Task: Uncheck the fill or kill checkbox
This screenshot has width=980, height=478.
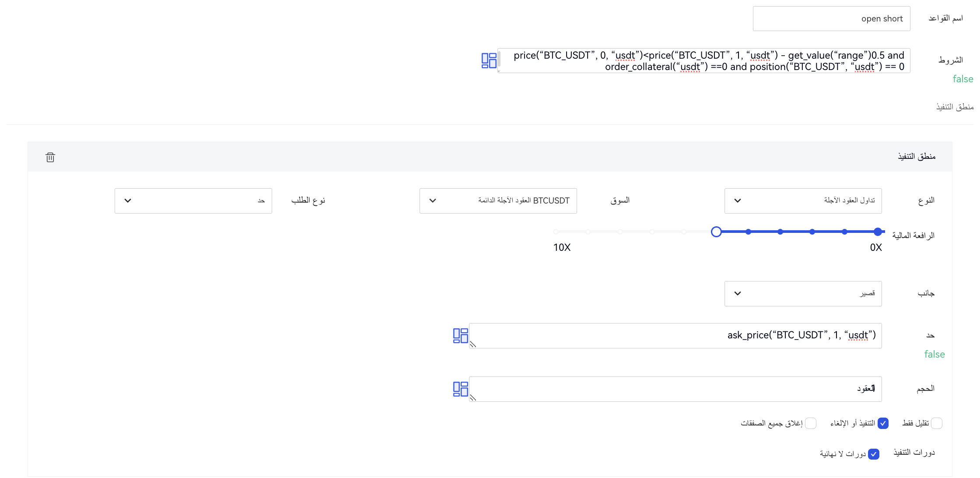Action: click(x=883, y=423)
